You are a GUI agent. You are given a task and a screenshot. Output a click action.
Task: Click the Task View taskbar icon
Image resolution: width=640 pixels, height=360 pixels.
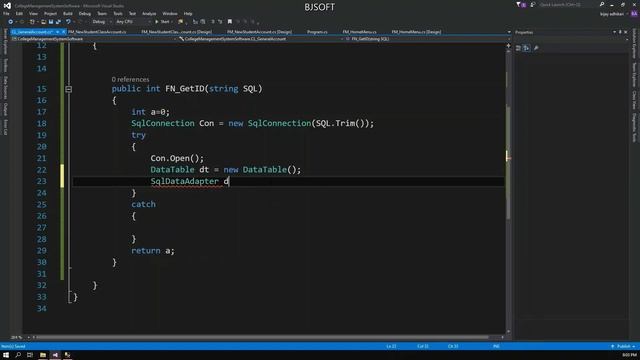(x=30, y=355)
